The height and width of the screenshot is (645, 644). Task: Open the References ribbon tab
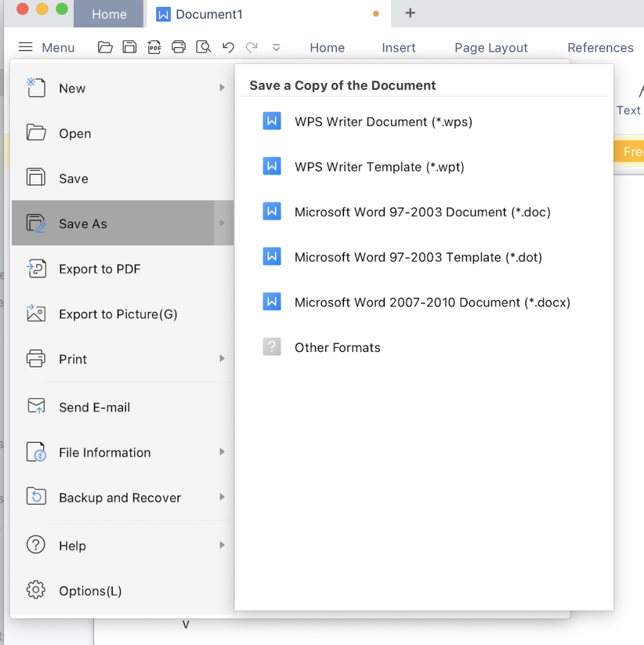(x=601, y=47)
